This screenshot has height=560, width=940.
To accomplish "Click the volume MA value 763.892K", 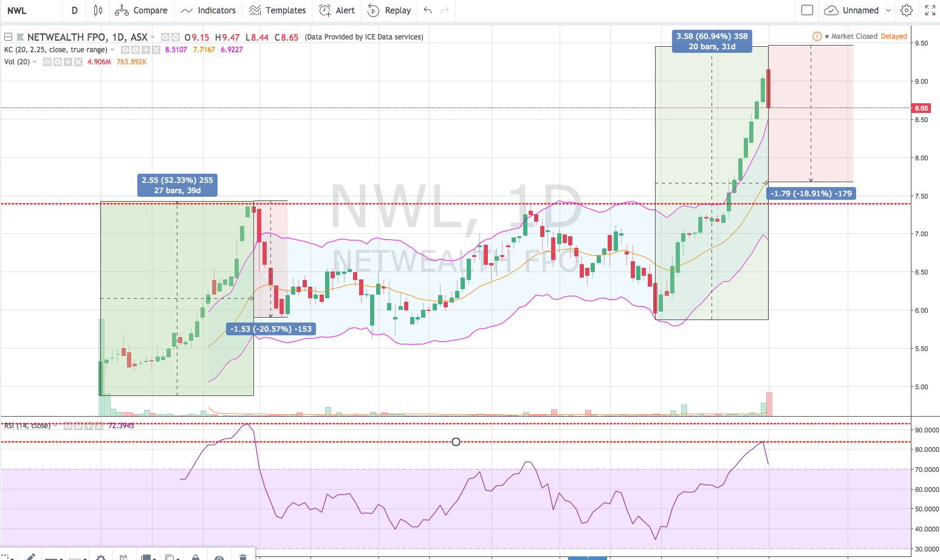I will tap(132, 62).
